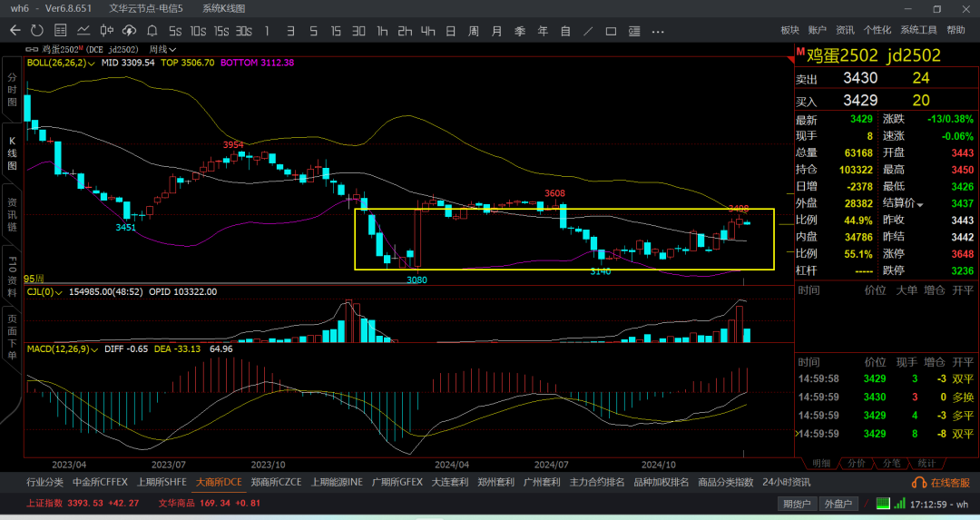The height and width of the screenshot is (520, 980).
Task: Open the 分时图 side panel button
Action: pyautogui.click(x=13, y=91)
